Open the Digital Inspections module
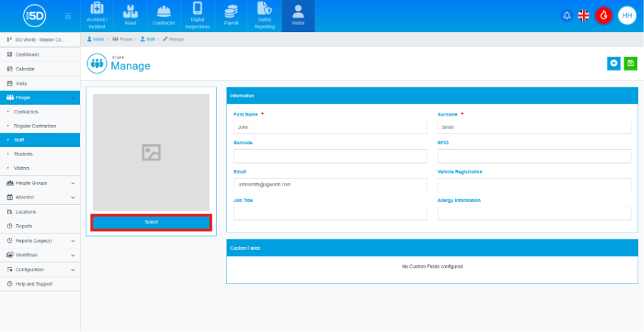This screenshot has width=644, height=332. pos(198,16)
